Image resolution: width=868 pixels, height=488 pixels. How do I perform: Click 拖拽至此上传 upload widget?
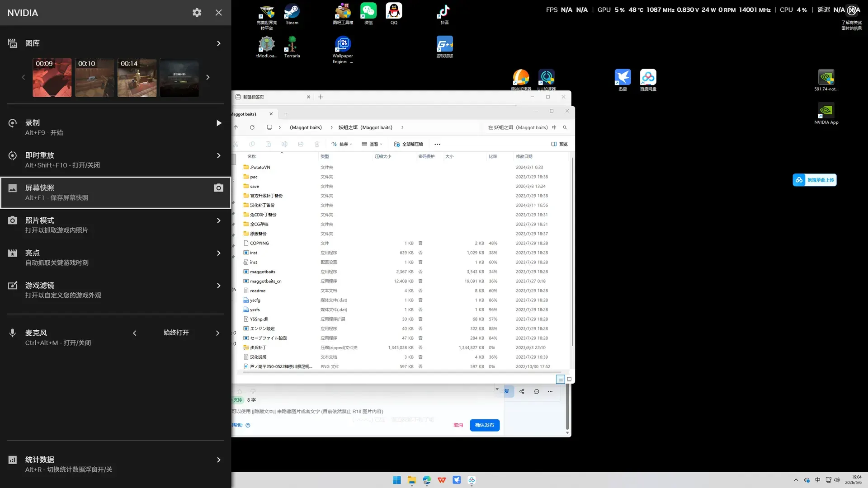815,180
